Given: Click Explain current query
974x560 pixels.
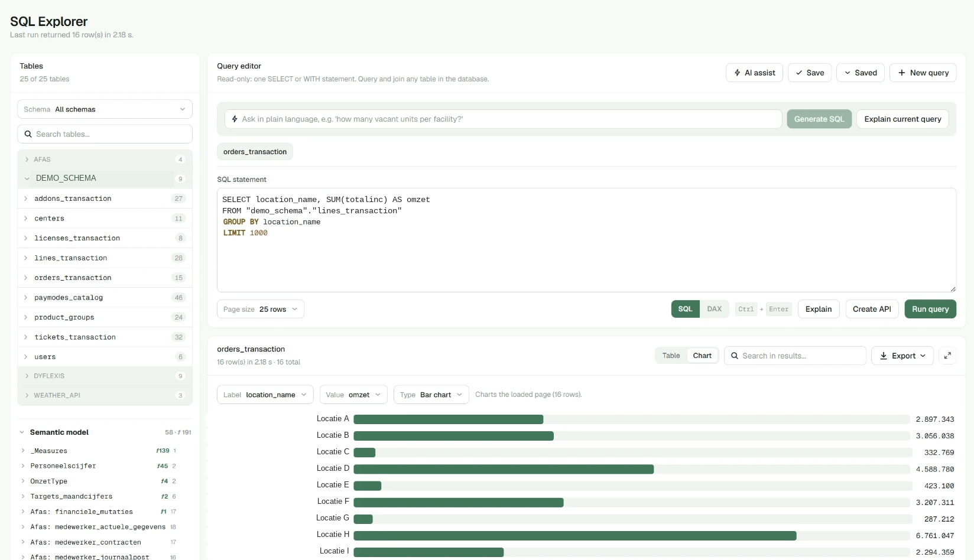Looking at the screenshot, I should (902, 119).
